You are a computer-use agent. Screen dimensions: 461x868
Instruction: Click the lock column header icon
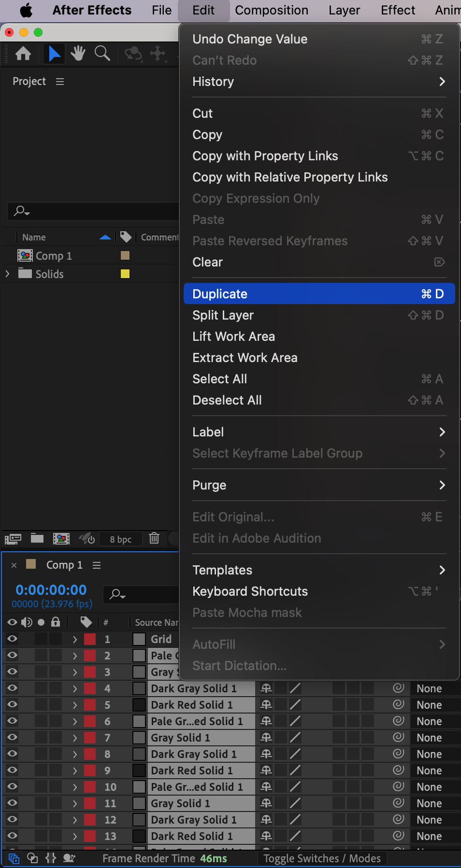pyautogui.click(x=56, y=622)
